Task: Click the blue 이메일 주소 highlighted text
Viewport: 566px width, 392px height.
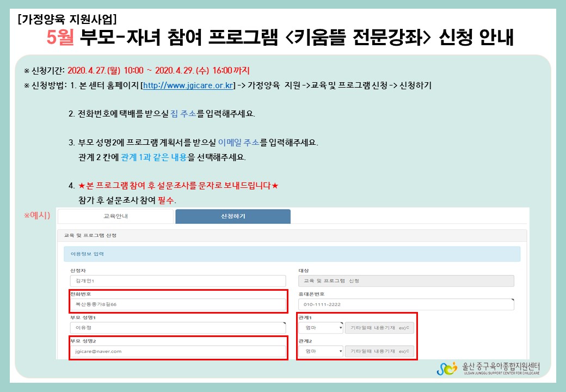Action: [x=238, y=143]
